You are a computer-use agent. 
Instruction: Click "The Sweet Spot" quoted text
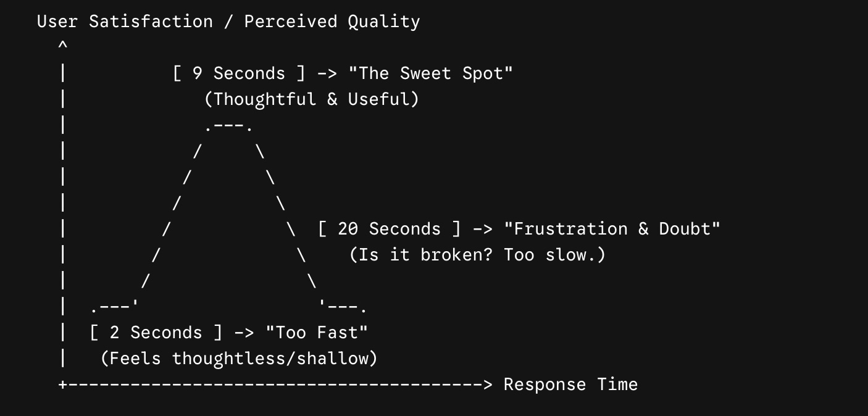(430, 73)
